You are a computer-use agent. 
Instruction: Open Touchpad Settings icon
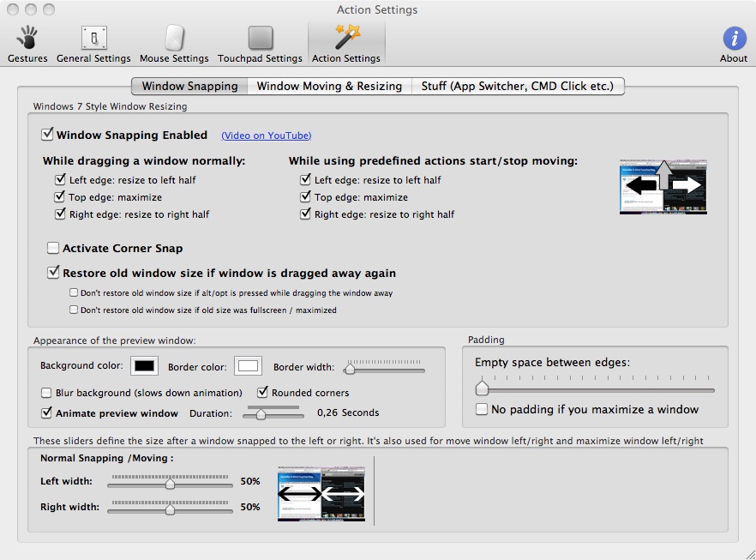pos(260,38)
